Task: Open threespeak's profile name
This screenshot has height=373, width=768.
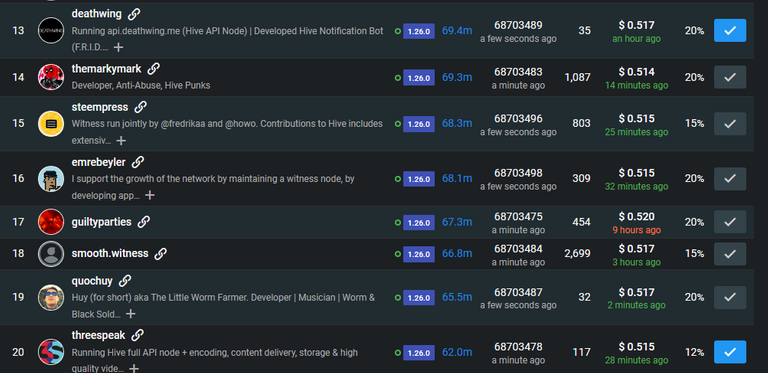Action: click(x=98, y=336)
